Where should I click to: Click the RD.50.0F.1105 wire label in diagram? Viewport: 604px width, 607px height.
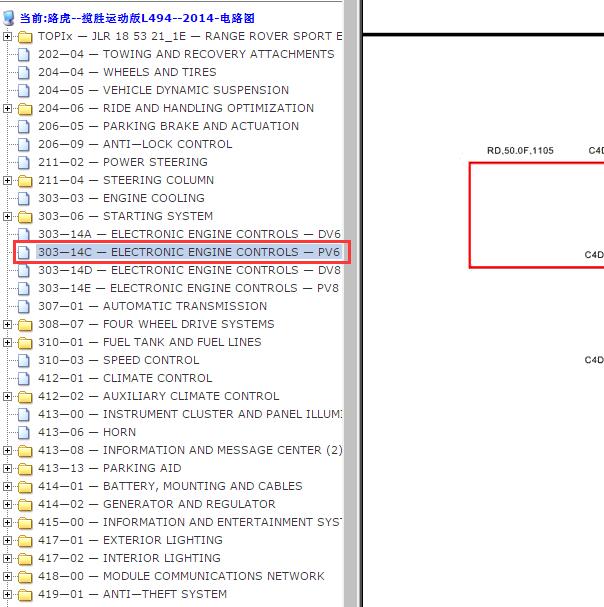click(520, 151)
